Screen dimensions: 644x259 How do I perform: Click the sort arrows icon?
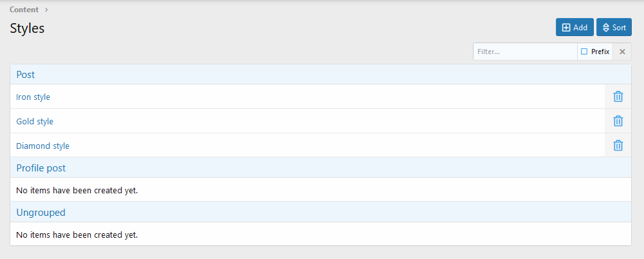606,28
